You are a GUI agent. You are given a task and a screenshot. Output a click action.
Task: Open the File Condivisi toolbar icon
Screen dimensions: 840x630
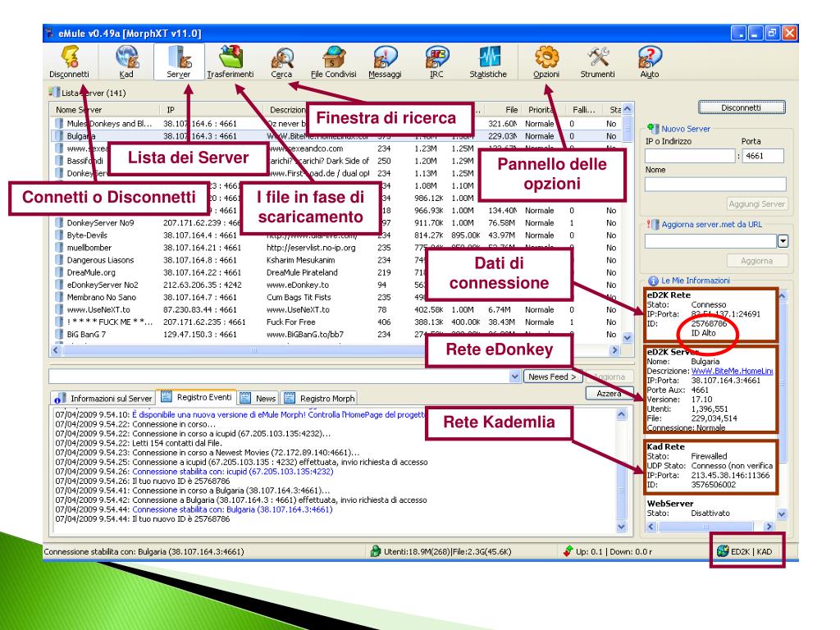tap(333, 57)
